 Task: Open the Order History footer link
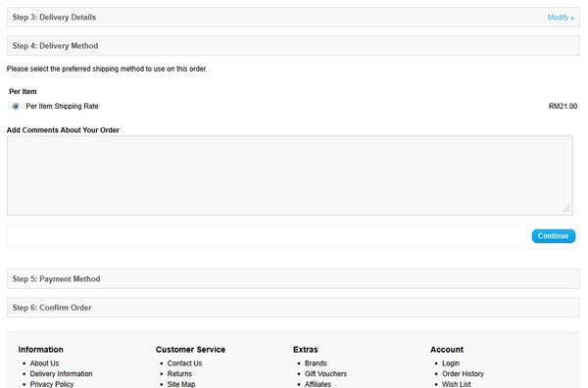(x=463, y=373)
